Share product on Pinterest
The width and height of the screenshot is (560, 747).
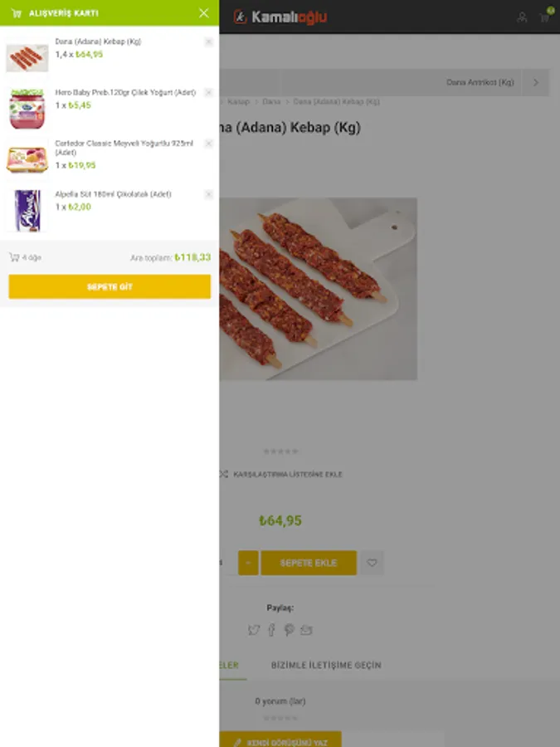[x=289, y=630]
